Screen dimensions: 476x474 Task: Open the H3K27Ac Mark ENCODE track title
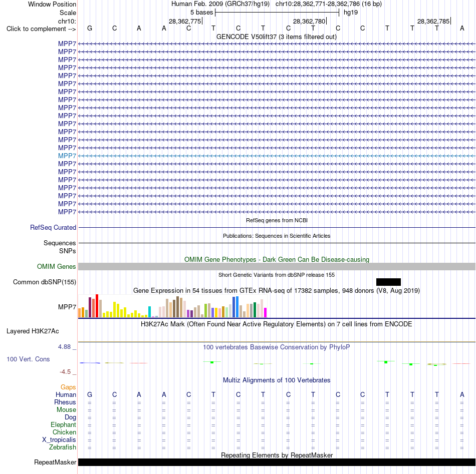coord(277,324)
